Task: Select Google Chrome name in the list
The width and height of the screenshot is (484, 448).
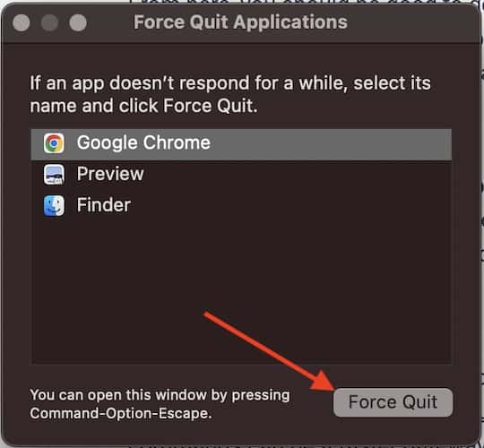Action: [143, 142]
